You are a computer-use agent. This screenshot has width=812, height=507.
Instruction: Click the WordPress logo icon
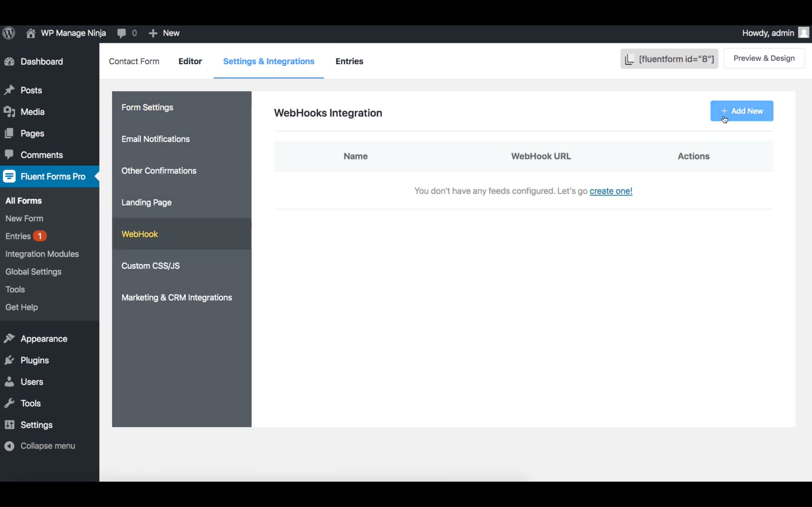[x=9, y=33]
